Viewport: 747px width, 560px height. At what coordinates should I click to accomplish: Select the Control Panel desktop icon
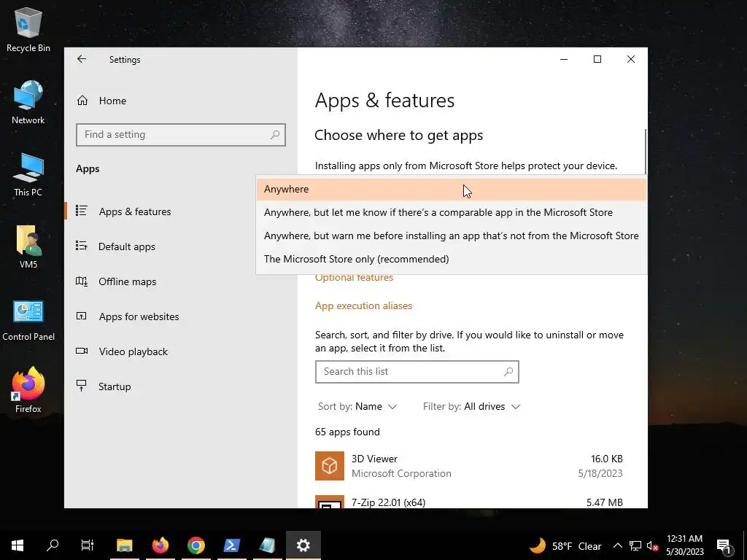click(x=28, y=321)
